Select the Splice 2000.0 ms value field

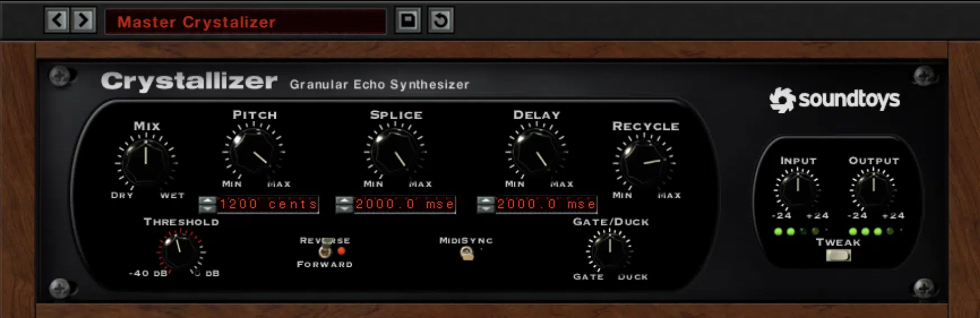(x=405, y=204)
